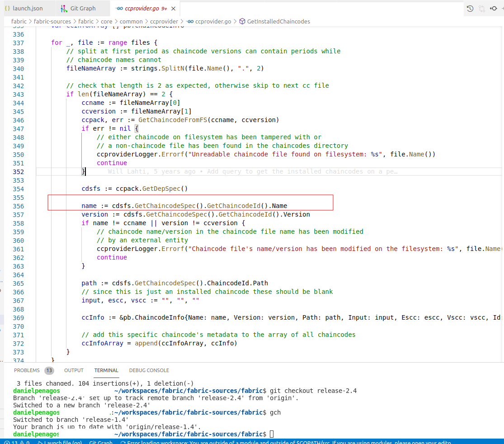Image resolution: width=504 pixels, height=444 pixels.
Task: Open the common breadcrumb folder dropdown
Action: (131, 21)
